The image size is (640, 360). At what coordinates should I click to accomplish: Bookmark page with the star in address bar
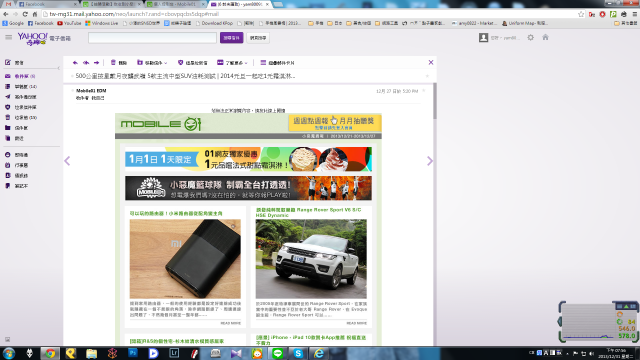(x=581, y=14)
